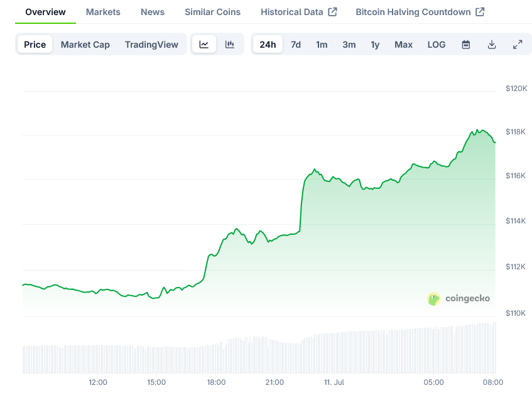
Task: Click the CoinGecko logo watermark
Action: [x=459, y=298]
